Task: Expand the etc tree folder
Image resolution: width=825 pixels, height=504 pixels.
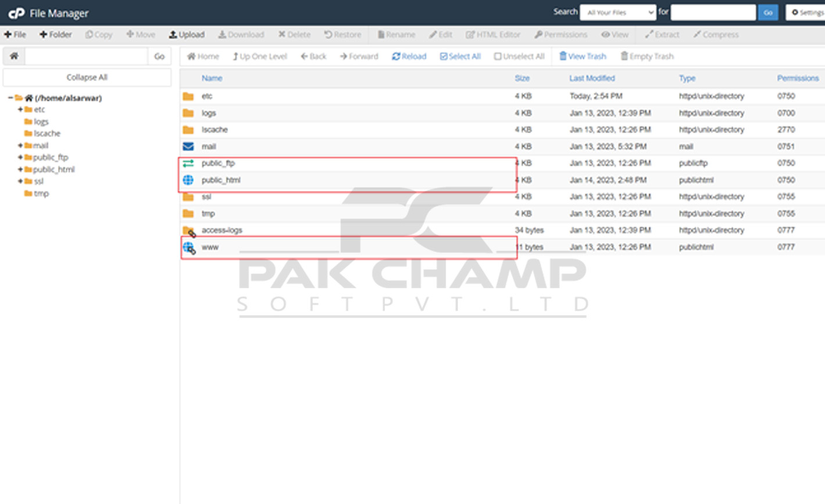Action: point(20,109)
